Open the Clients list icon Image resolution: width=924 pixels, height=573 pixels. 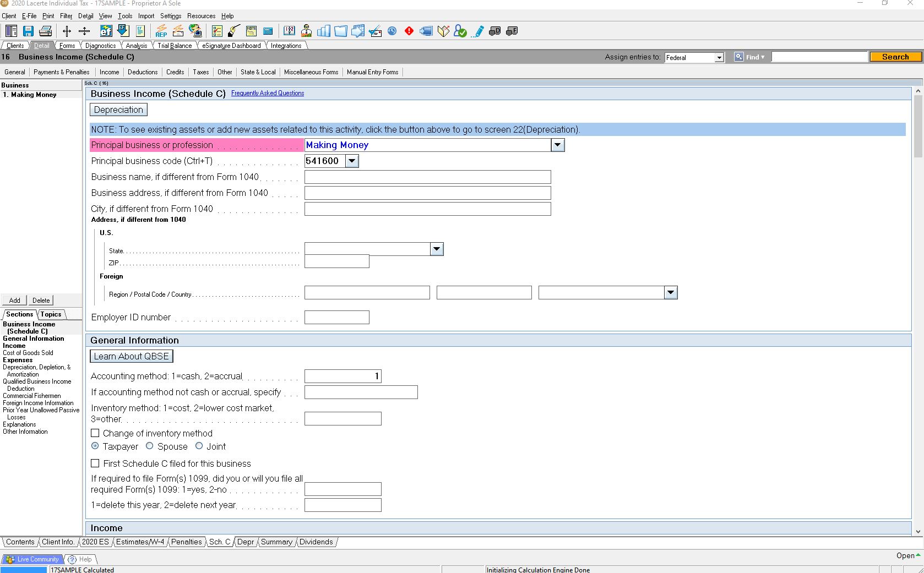point(11,31)
